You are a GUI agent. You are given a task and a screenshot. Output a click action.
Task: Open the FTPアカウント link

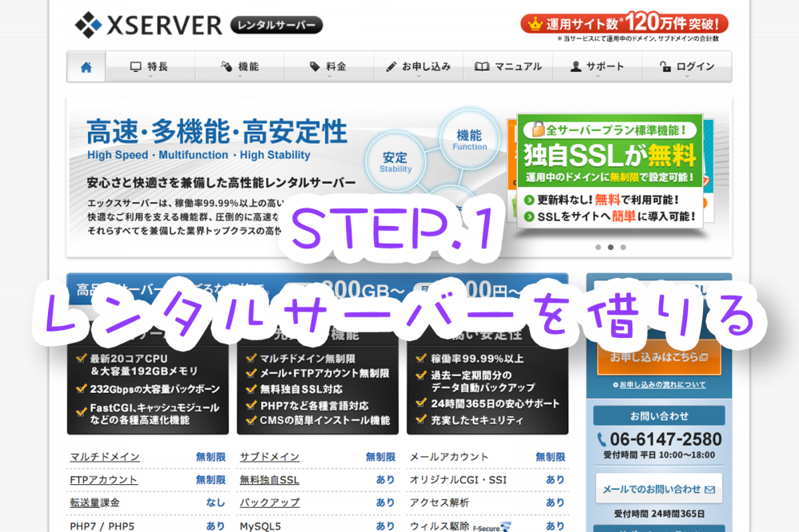coord(103,480)
